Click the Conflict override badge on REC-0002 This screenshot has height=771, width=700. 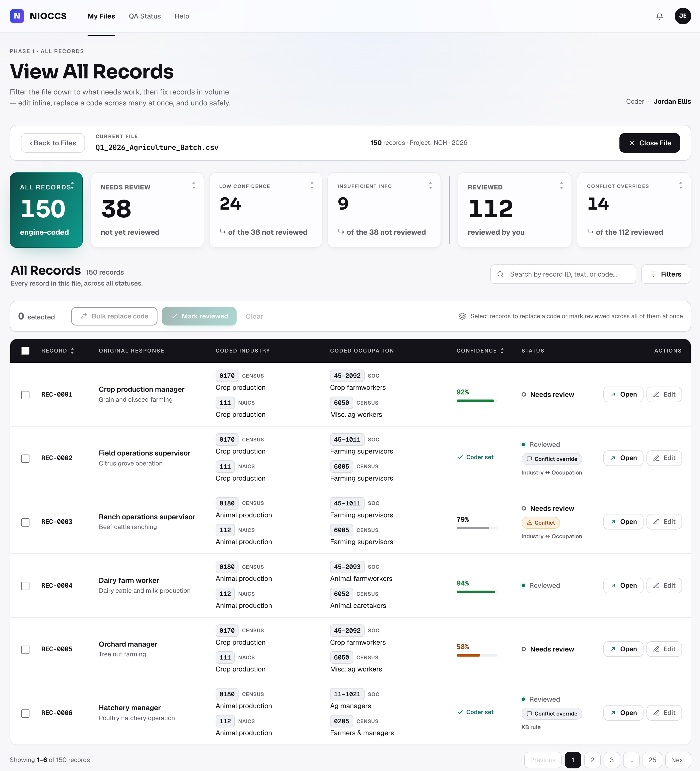click(x=552, y=459)
